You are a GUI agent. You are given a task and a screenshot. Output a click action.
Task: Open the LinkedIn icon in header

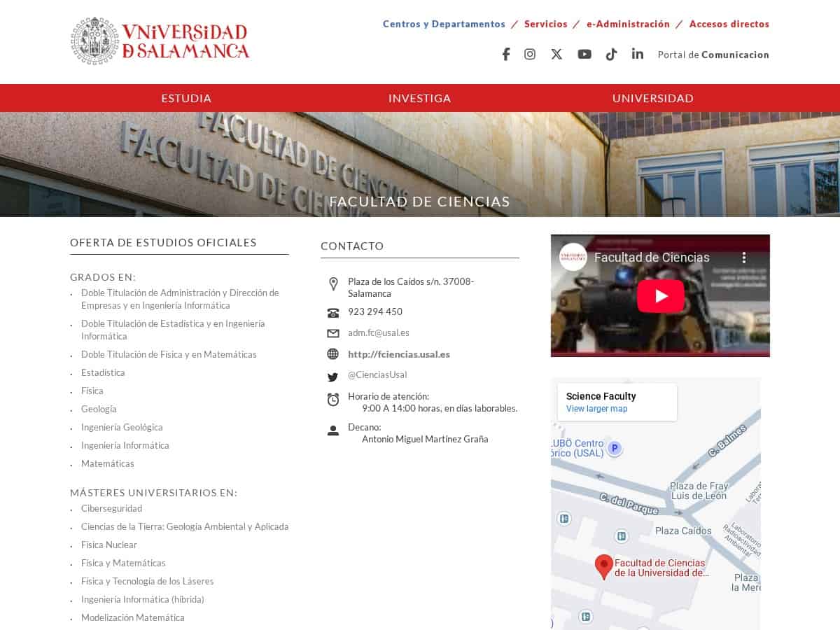[637, 54]
